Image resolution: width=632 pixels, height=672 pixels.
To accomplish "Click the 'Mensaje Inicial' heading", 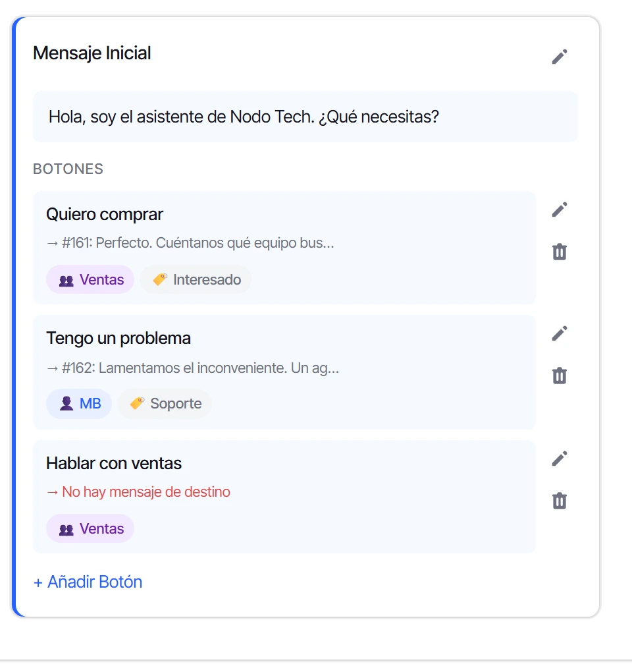I will point(92,53).
